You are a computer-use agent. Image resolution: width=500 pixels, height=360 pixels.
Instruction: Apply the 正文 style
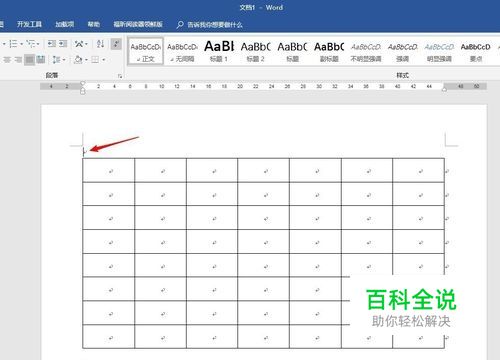(x=146, y=51)
